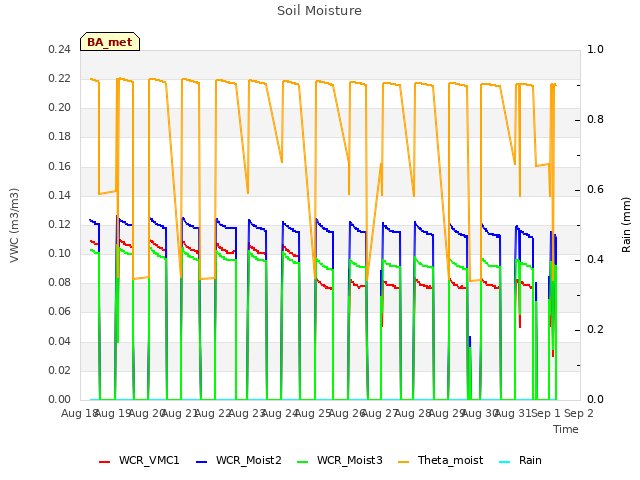640x480 pixels.
Task: Click the 0.20 left axis tick label
Action: point(59,107)
